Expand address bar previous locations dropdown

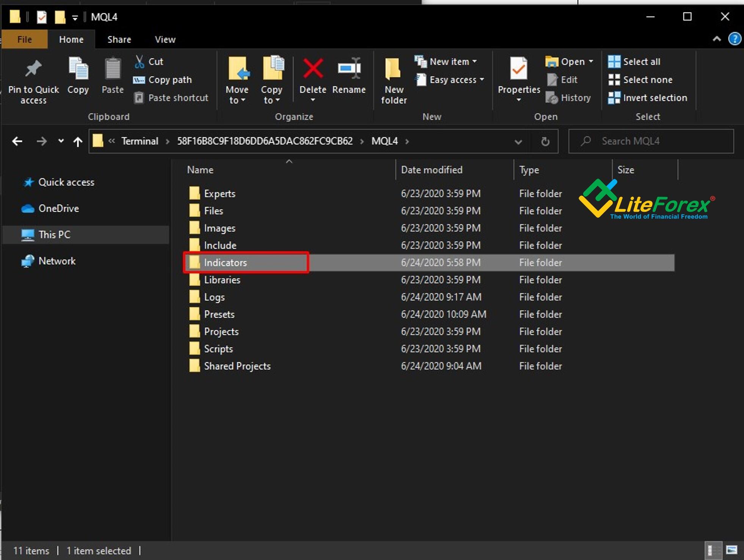pos(518,141)
